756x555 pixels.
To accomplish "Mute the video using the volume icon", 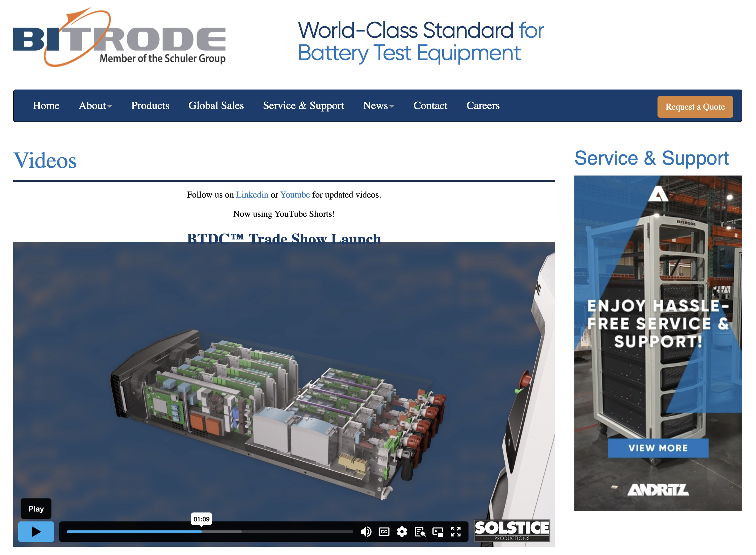I will tap(366, 532).
